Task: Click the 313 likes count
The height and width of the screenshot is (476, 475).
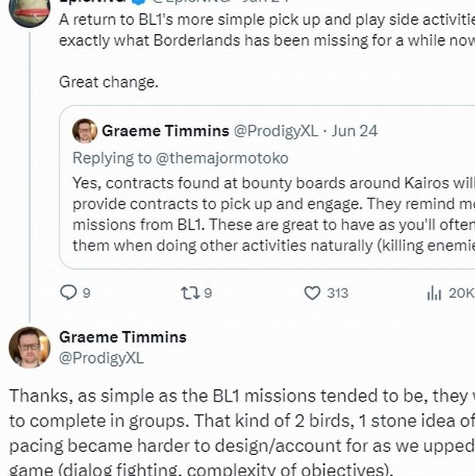Action: click(337, 293)
